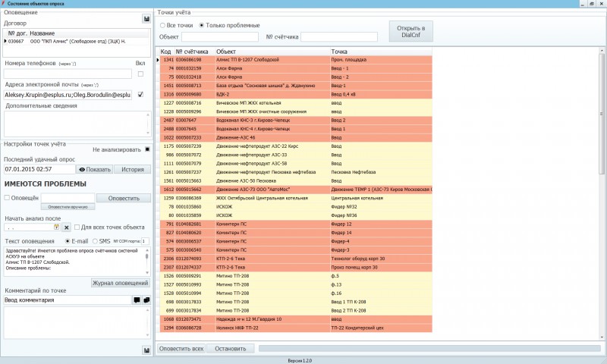This screenshot has height=364, width=607.
Task: Click the double speech-bubble comments icon
Action: (x=146, y=300)
